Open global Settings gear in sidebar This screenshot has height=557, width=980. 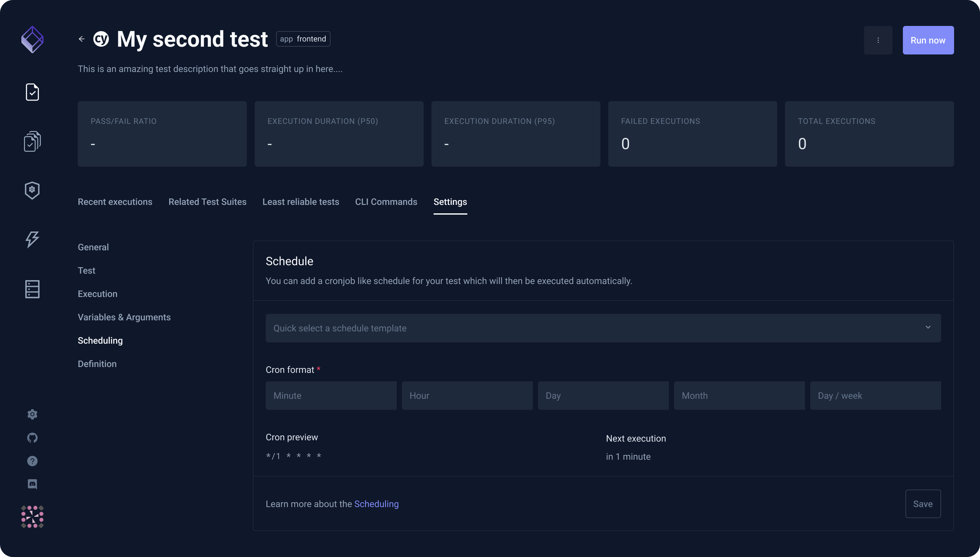[x=32, y=414]
